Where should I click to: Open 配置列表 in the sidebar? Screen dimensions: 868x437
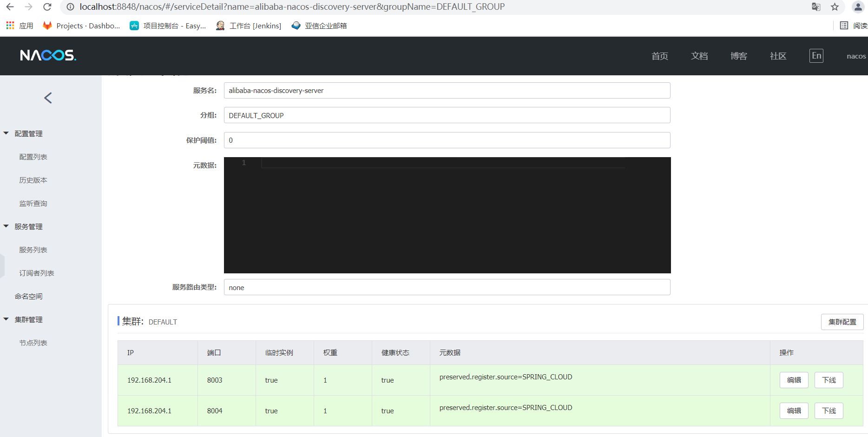pyautogui.click(x=33, y=157)
